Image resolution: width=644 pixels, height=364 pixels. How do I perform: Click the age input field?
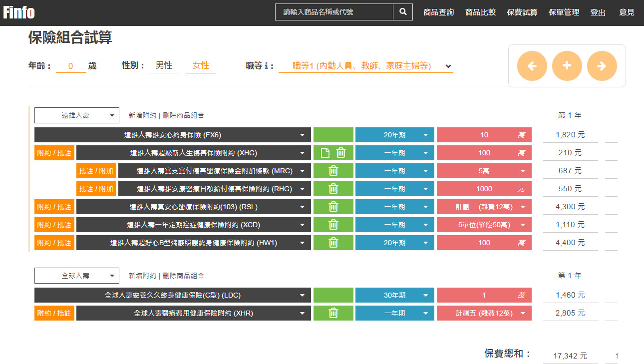[x=71, y=66]
